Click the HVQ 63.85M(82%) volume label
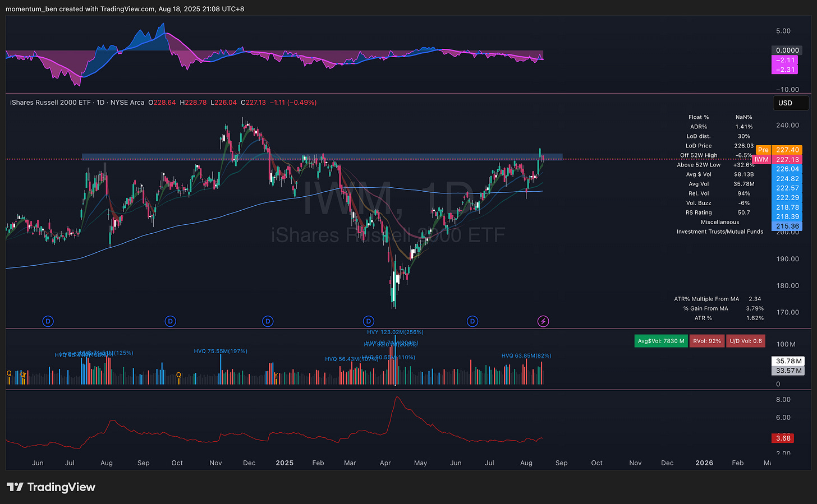Screen dimensions: 817x504 click(526, 356)
